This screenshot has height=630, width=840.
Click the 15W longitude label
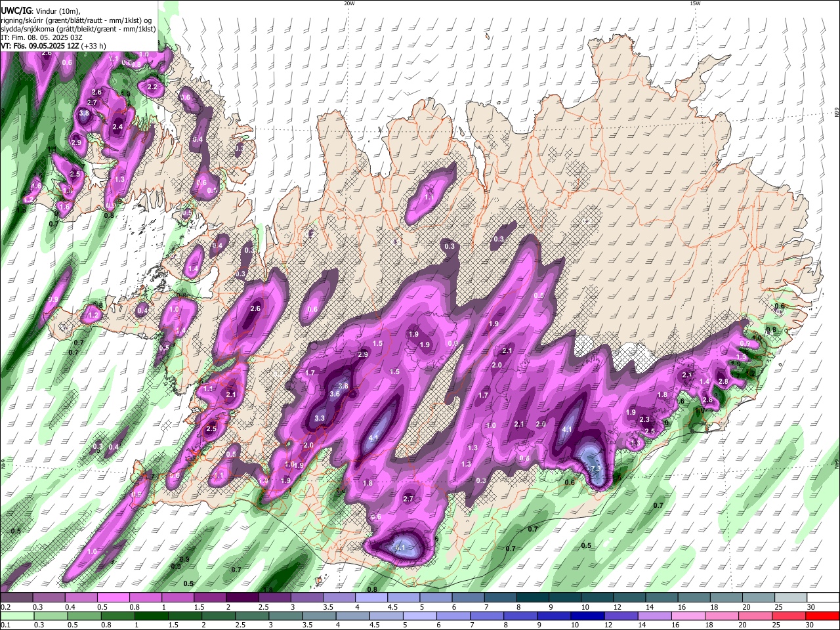(x=694, y=3)
